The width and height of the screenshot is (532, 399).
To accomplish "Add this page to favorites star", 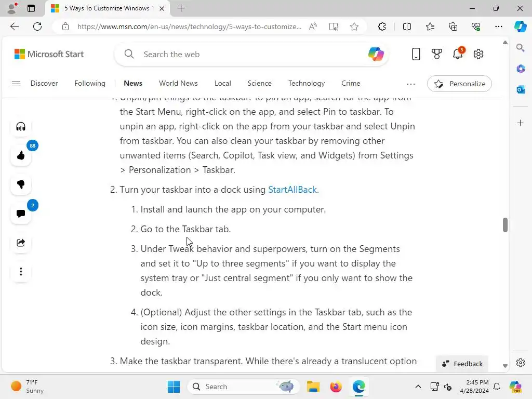I will (354, 26).
